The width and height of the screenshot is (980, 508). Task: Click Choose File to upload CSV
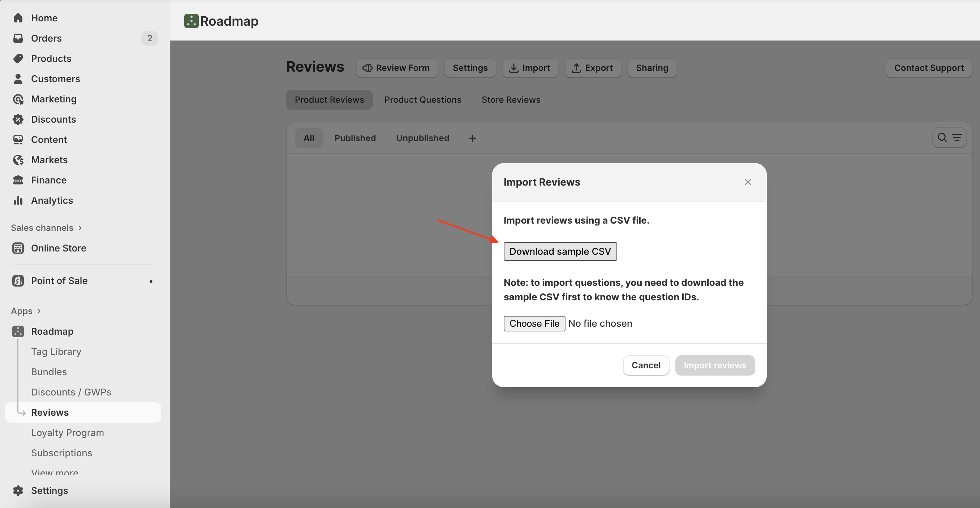tap(534, 323)
